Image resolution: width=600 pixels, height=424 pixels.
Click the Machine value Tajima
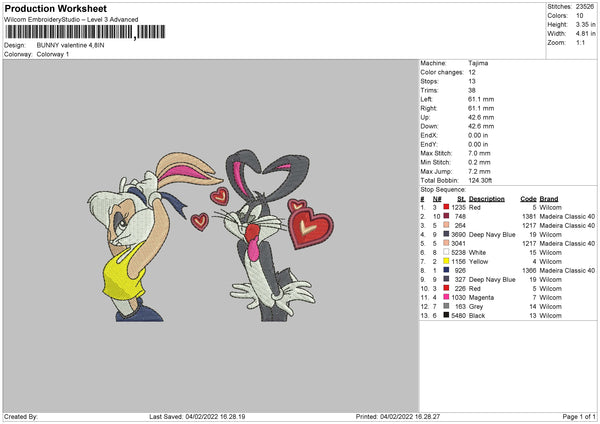click(478, 63)
